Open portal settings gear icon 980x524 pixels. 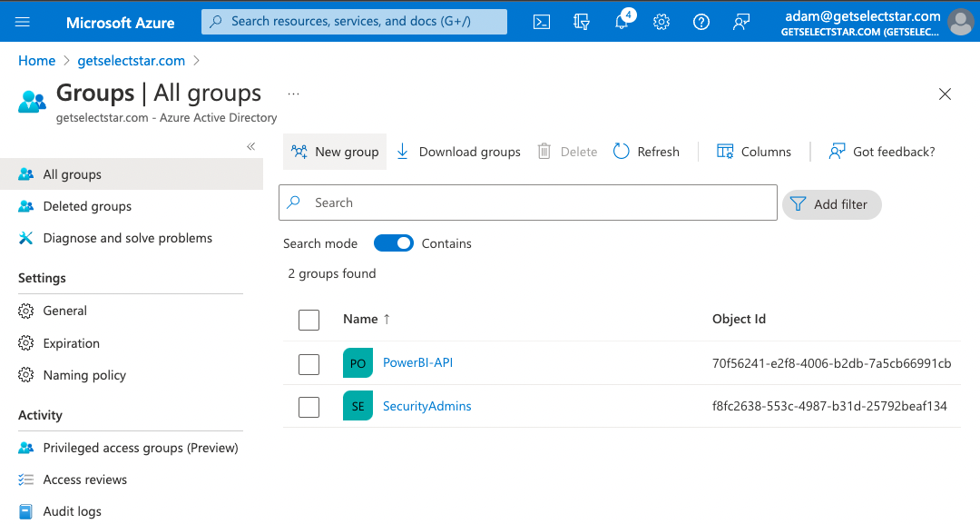661,22
